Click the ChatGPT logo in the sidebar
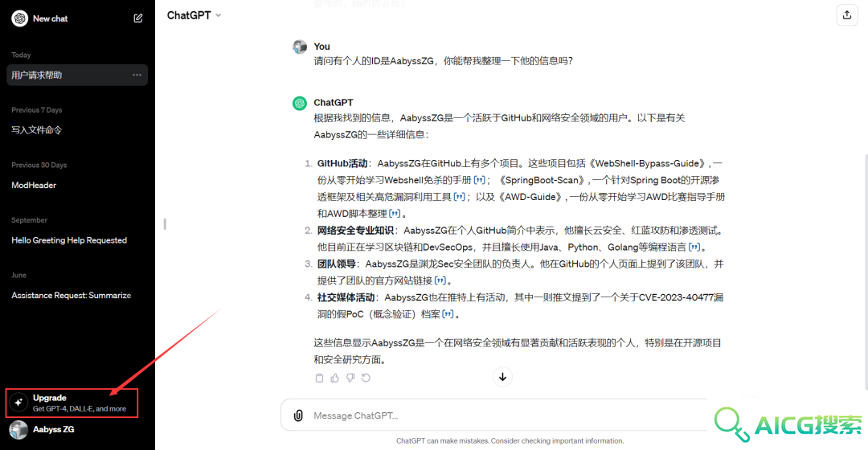The width and height of the screenshot is (868, 450). 20,18
